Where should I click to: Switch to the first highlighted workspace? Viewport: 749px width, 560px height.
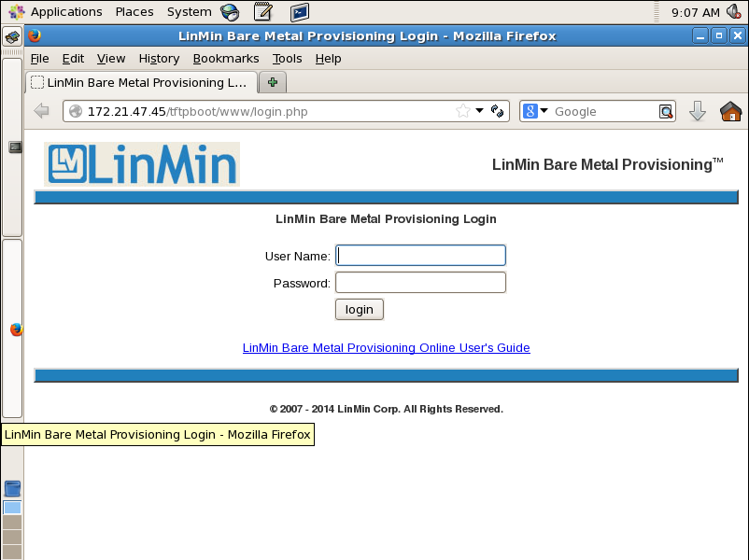[x=12, y=507]
